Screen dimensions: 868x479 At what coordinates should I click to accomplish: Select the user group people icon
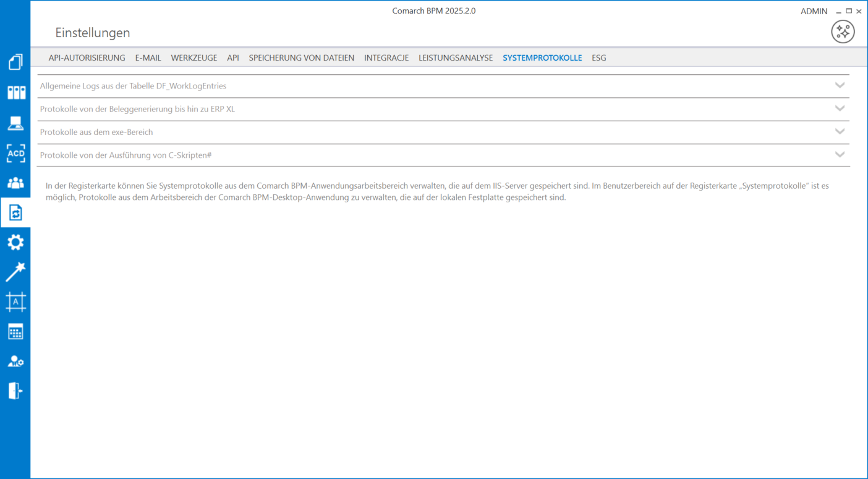(15, 183)
